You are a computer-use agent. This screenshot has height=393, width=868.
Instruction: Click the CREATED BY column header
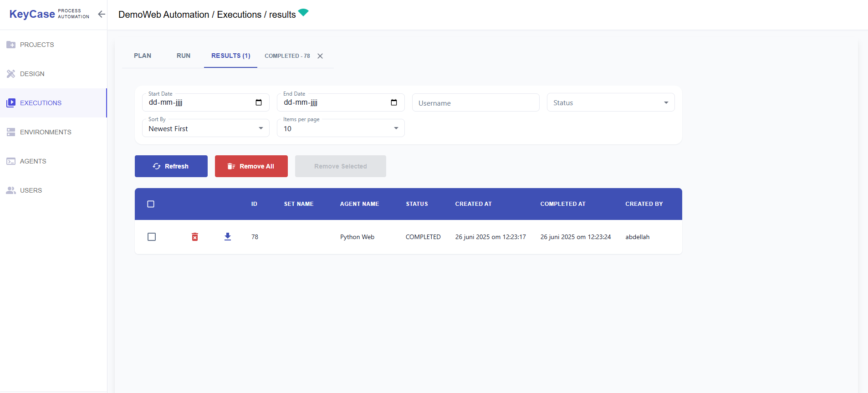coord(644,204)
